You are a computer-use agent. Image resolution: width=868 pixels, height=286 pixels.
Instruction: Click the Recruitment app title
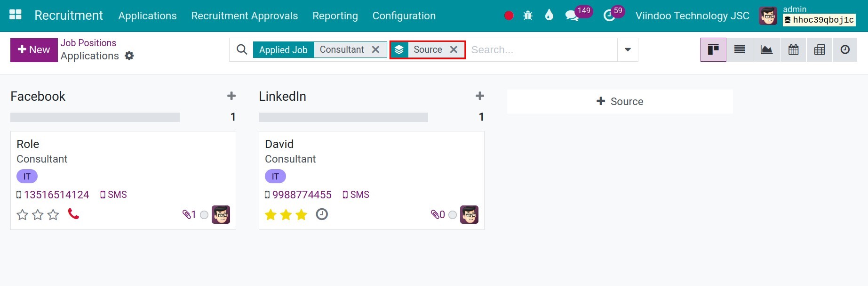coord(69,15)
